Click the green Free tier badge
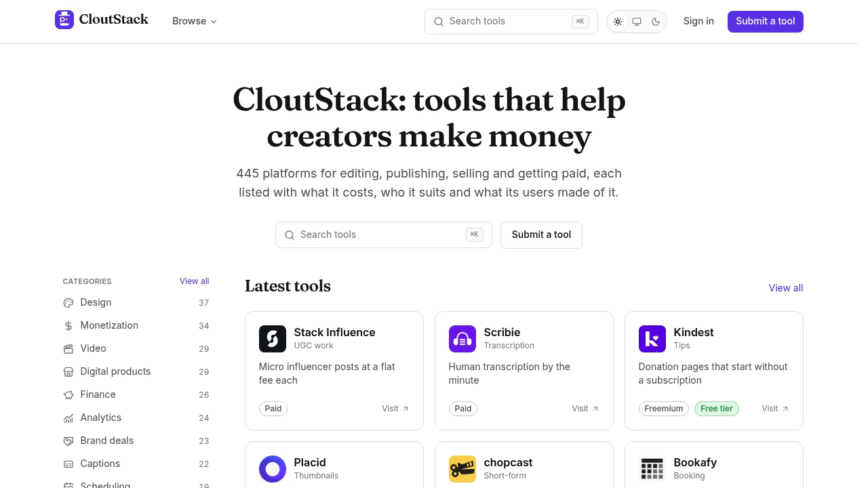 (717, 409)
